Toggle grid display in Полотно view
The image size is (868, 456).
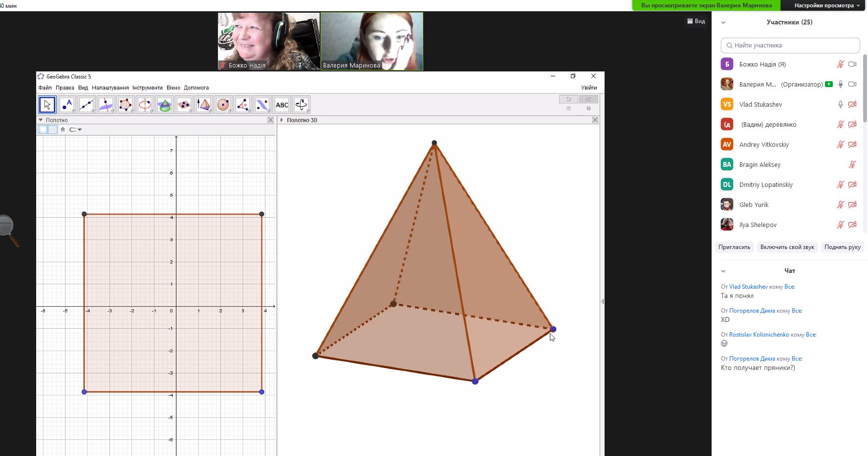click(x=53, y=130)
